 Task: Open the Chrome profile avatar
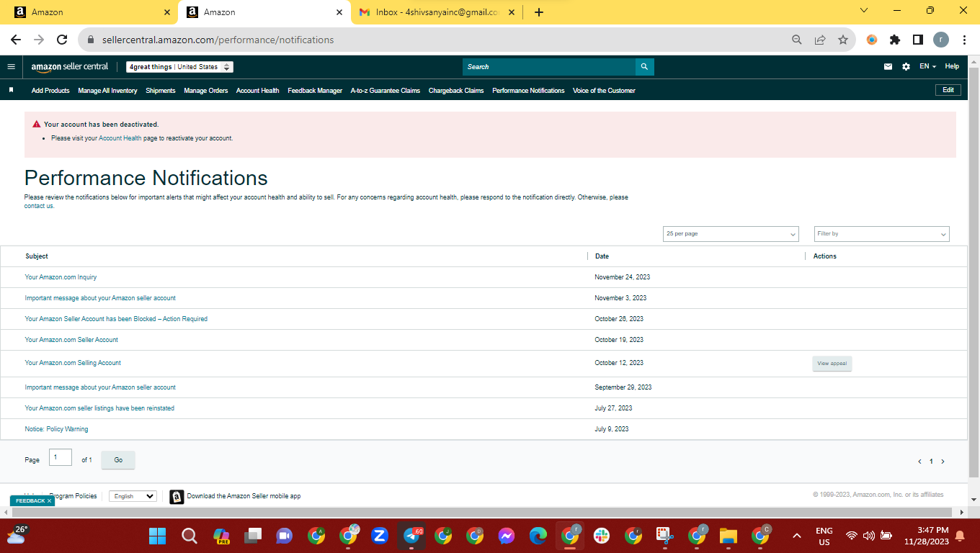tap(941, 40)
